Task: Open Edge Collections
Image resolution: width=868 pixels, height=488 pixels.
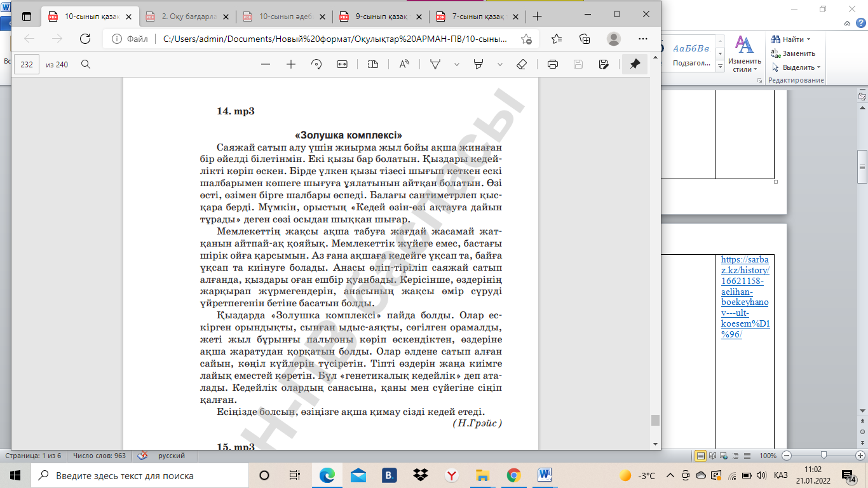Action: [585, 39]
